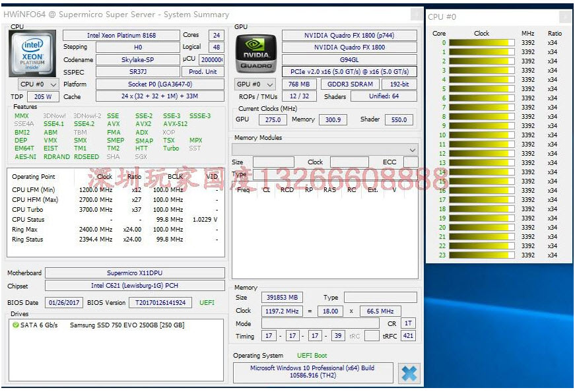Open the CPU #0 selection dropdown
Image resolution: width=575 pixels, height=392 pixels.
click(37, 84)
